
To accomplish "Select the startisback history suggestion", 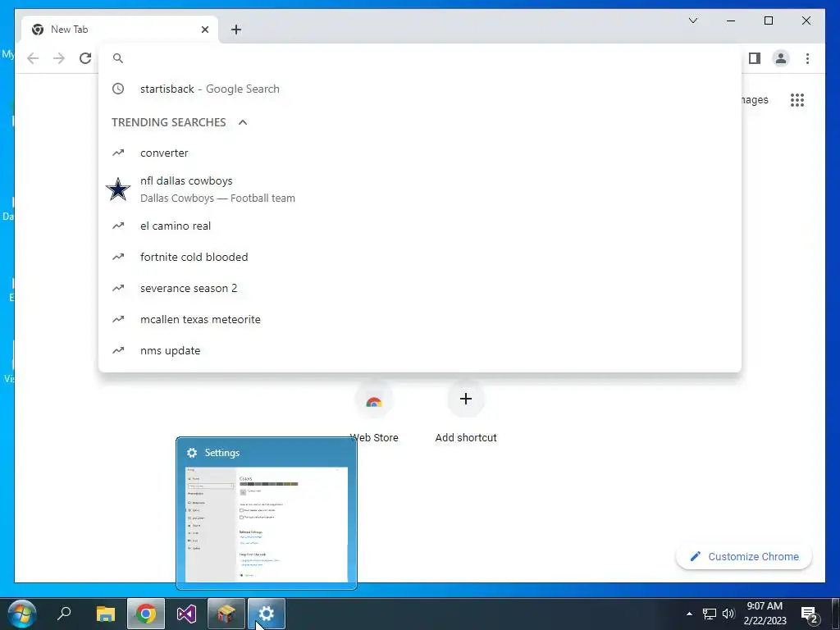I will point(420,89).
